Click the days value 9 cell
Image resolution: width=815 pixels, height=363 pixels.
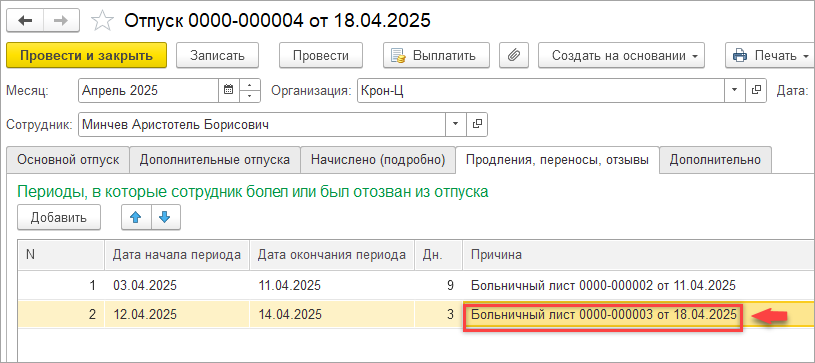point(438,285)
